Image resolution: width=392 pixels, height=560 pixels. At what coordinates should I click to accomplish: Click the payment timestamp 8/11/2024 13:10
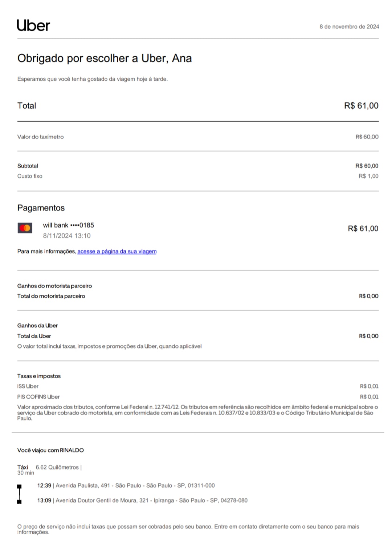coord(67,236)
